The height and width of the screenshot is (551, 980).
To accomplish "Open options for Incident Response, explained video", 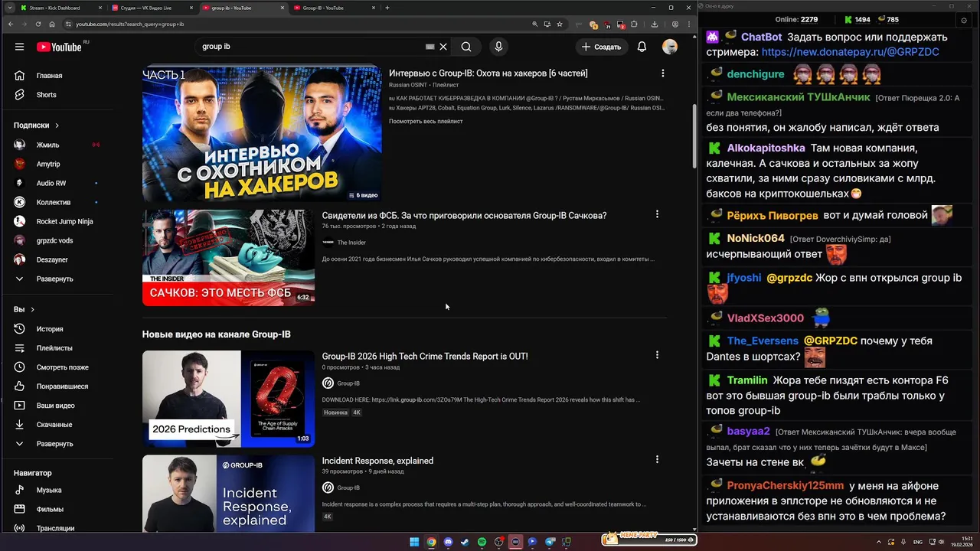I will click(x=656, y=459).
